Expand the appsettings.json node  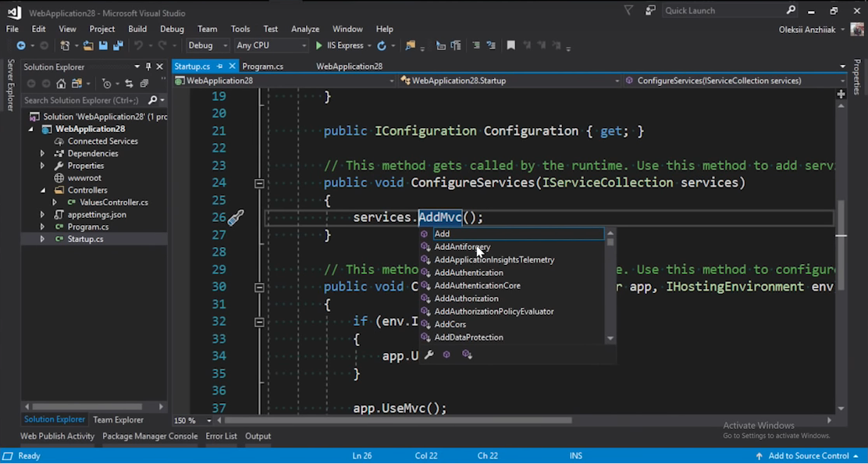(x=43, y=214)
